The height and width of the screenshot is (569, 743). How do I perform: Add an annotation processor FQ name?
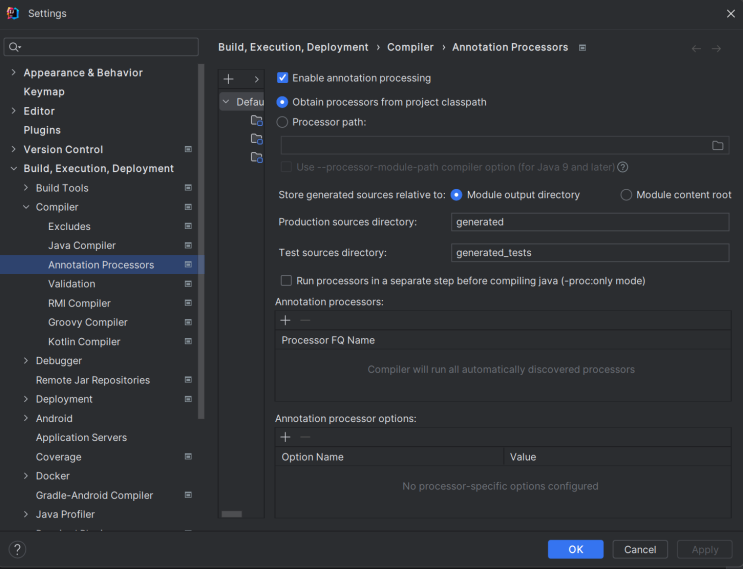tap(285, 321)
